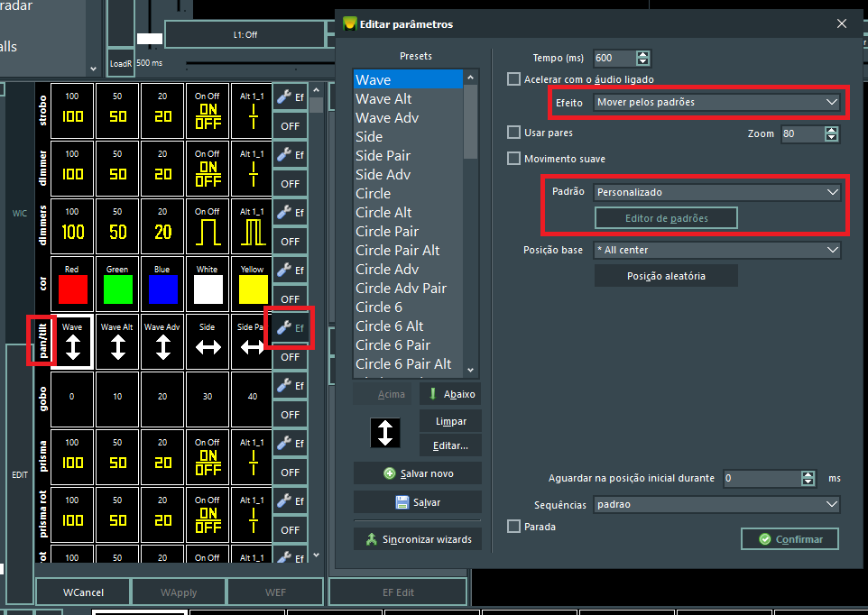Screen dimensions: 868x615
Task: Open the Posição base dropdown
Action: pyautogui.click(x=717, y=250)
